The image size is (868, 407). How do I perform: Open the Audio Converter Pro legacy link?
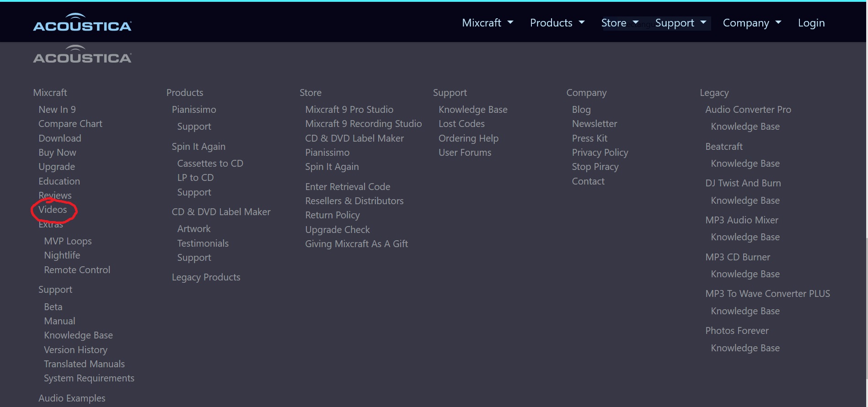point(748,110)
